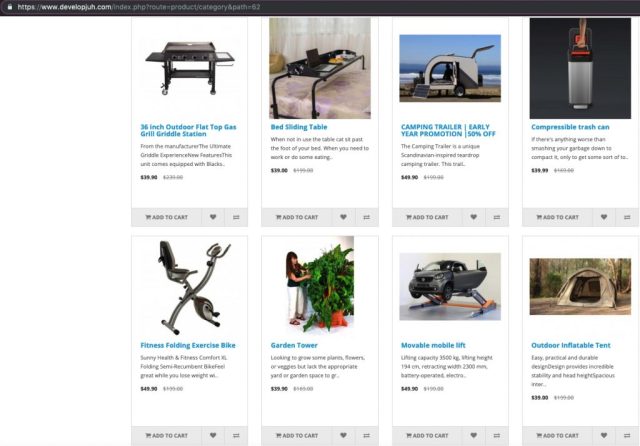Add Movable mobile lift to wishlist
The width and height of the screenshot is (640, 446).
pyautogui.click(x=473, y=435)
